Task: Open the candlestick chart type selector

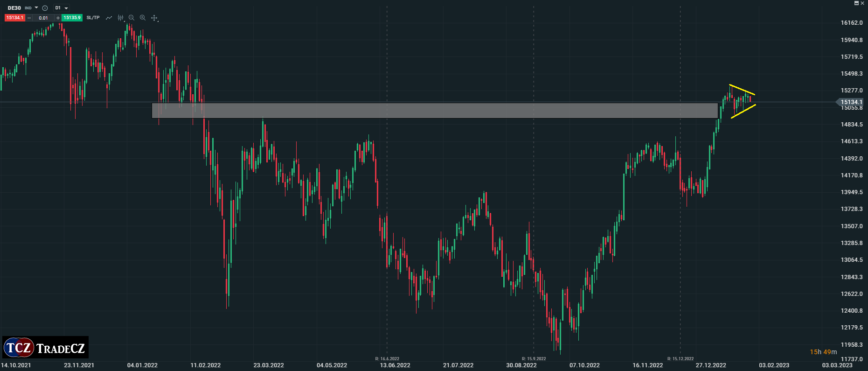Action: pos(121,18)
